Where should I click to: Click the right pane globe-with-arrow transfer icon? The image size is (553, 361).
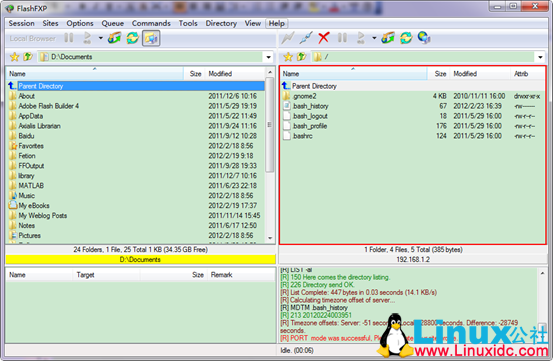point(388,38)
